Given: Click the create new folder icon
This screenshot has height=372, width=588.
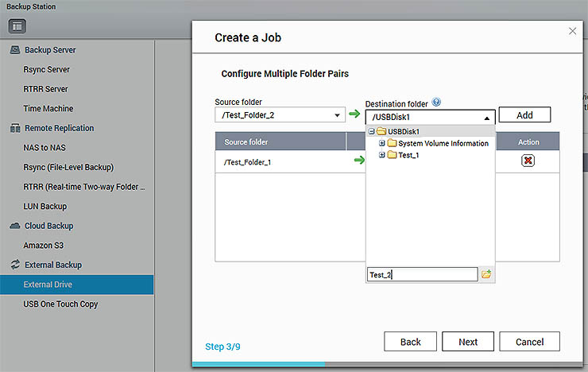Looking at the screenshot, I should coord(487,274).
